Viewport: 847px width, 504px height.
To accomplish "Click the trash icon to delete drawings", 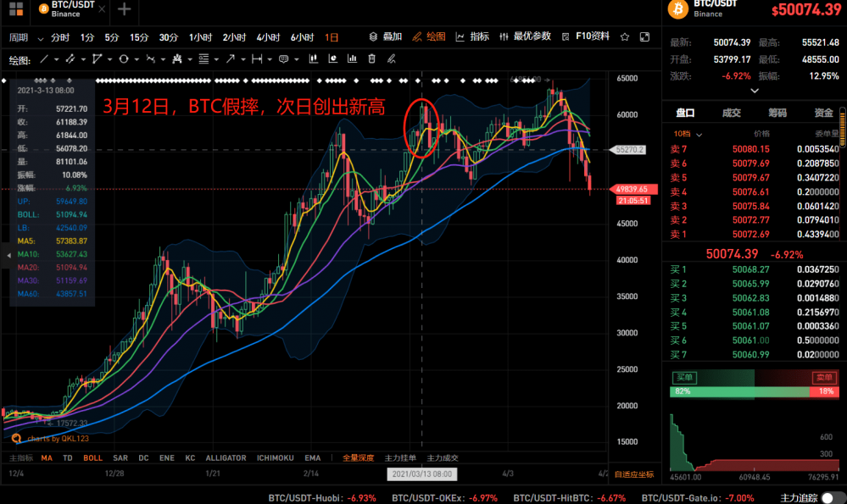I will (x=371, y=59).
